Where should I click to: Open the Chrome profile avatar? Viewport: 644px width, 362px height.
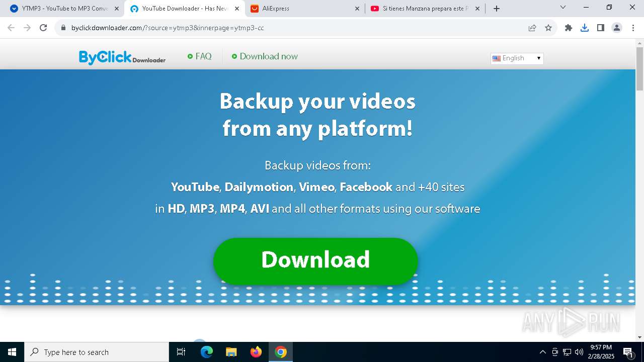[617, 28]
